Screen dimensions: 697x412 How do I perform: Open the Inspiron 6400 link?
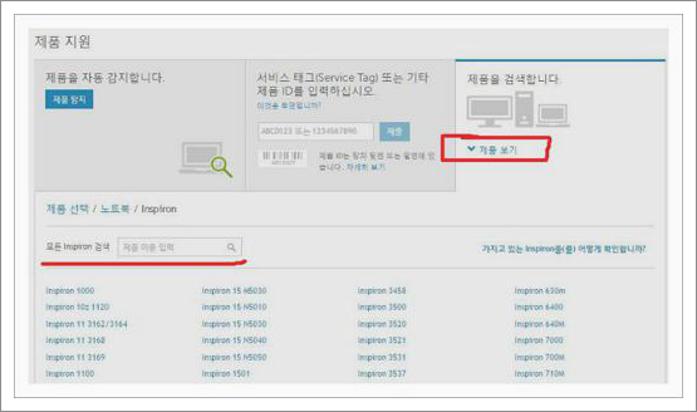point(538,307)
